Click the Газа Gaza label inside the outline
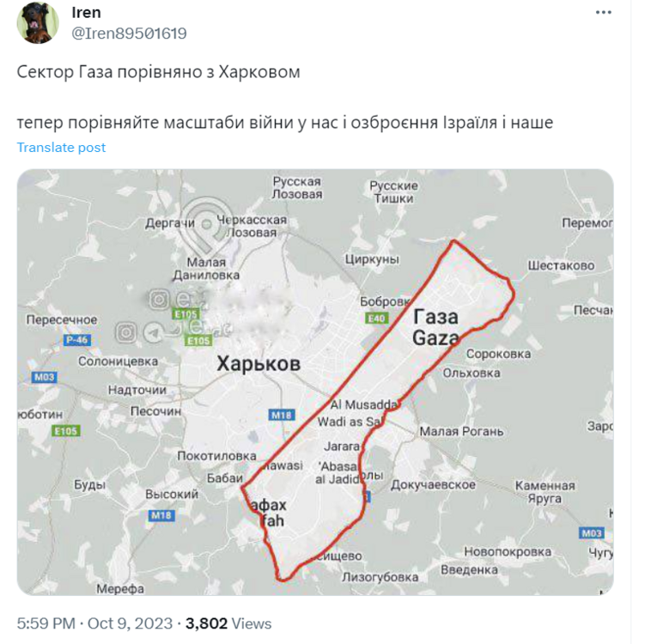 coord(435,327)
